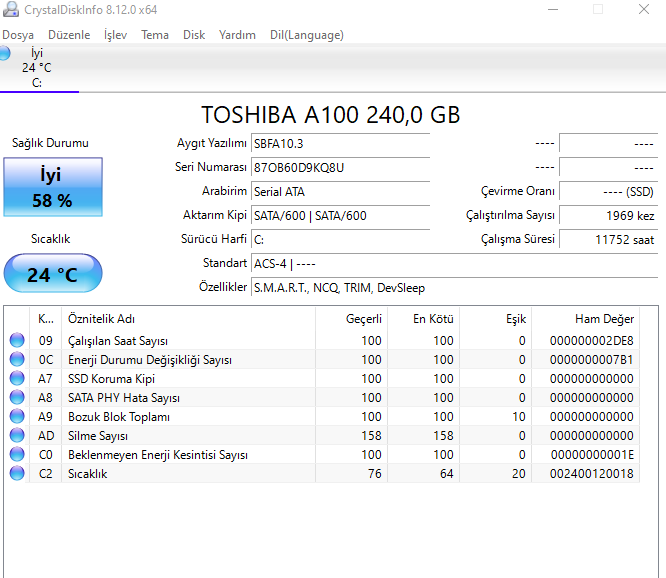Open the Düzenle menu
This screenshot has width=666, height=578.
pos(69,35)
